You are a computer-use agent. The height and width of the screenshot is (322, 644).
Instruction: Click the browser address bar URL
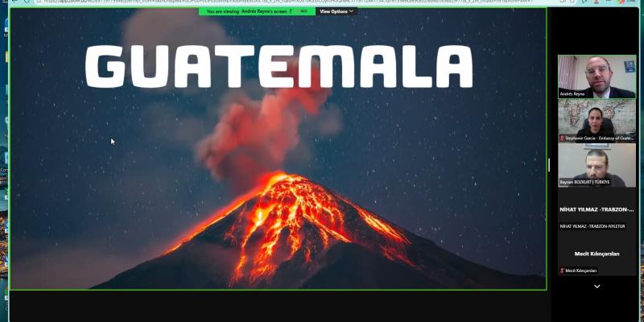coord(287,2)
